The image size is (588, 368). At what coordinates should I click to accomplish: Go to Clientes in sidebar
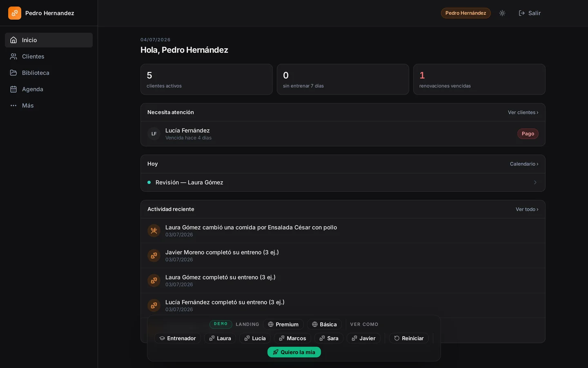pos(49,56)
